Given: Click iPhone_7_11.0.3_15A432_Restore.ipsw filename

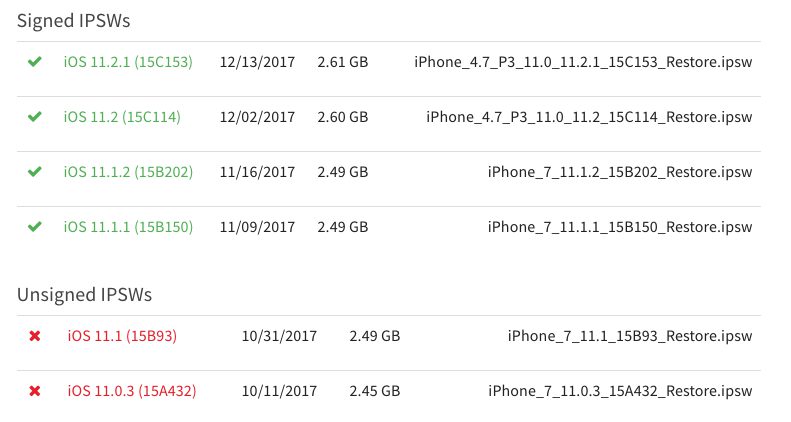Looking at the screenshot, I should coord(621,390).
